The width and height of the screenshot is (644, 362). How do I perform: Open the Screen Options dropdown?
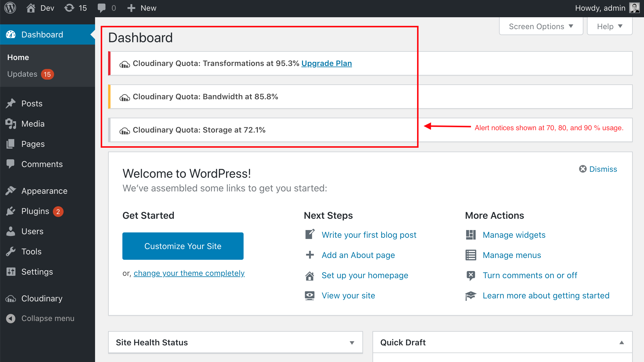[x=541, y=26]
